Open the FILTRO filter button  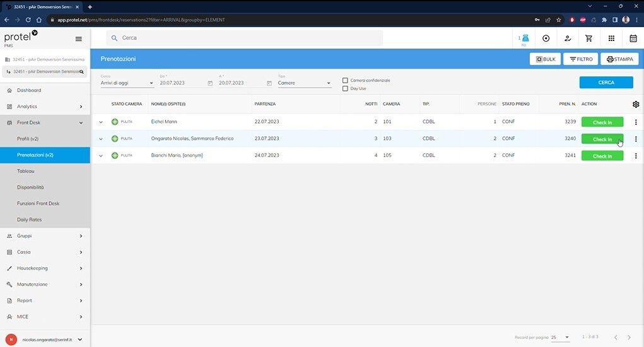(580, 59)
